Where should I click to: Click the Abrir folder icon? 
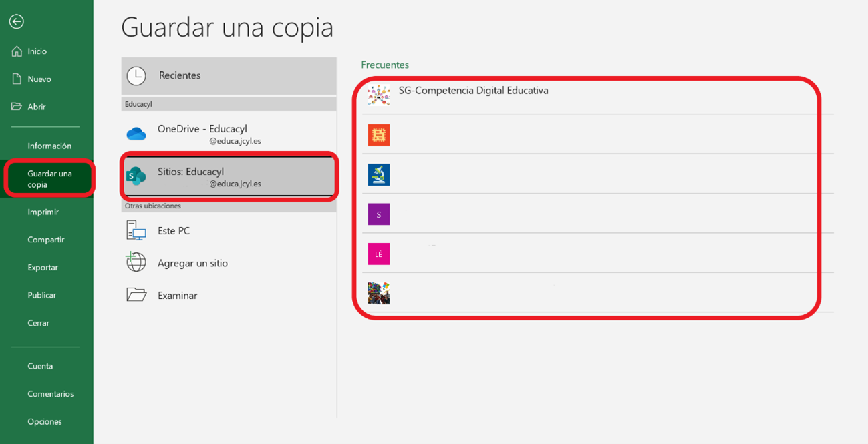tap(17, 107)
